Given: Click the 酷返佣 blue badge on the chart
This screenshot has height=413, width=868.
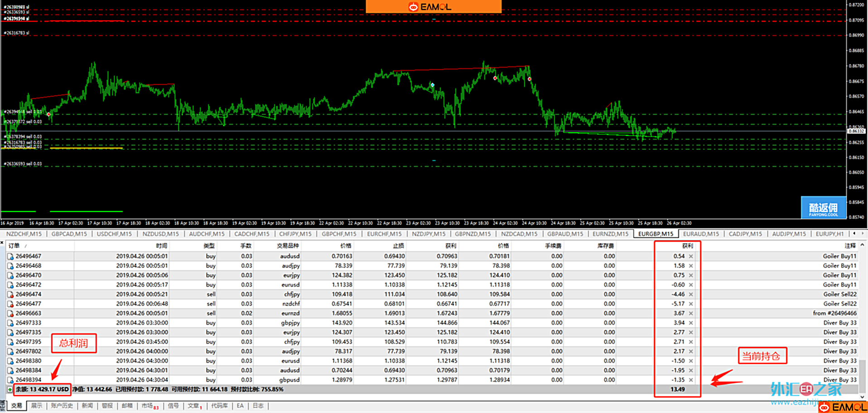Looking at the screenshot, I should tap(823, 208).
